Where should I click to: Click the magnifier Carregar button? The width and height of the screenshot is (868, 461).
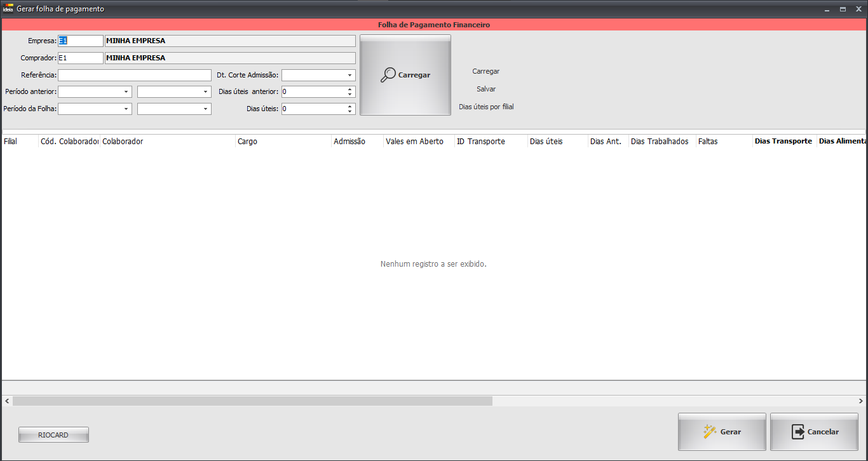405,75
